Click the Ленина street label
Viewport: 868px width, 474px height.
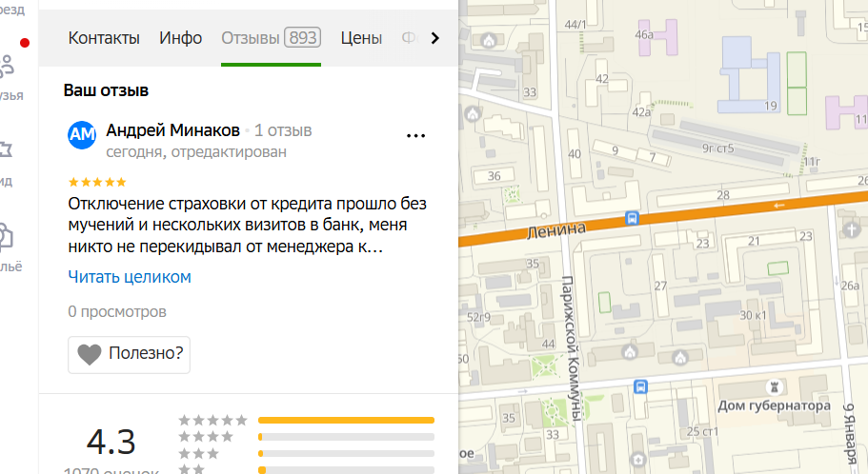pos(555,229)
